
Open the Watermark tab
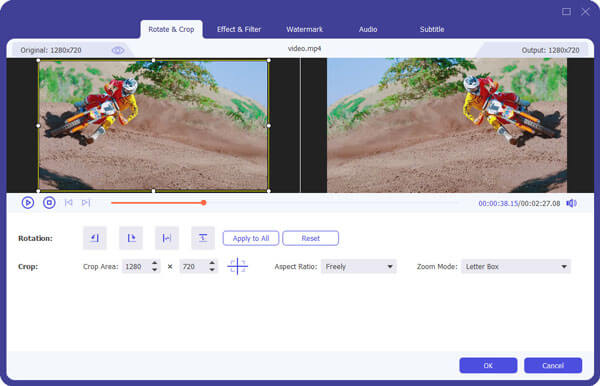[x=305, y=29]
